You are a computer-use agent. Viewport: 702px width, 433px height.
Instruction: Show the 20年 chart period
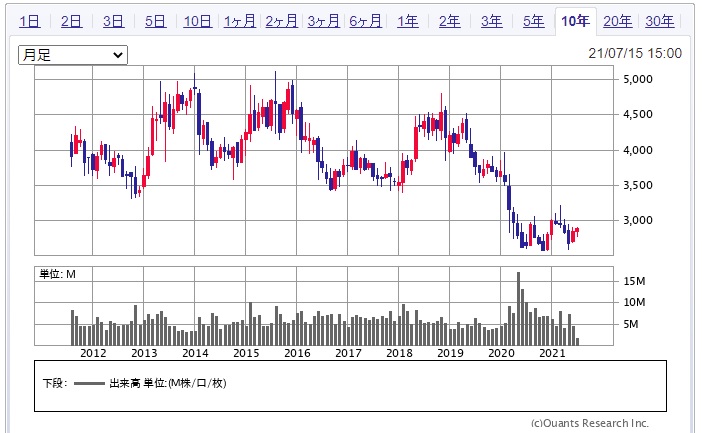click(x=617, y=21)
